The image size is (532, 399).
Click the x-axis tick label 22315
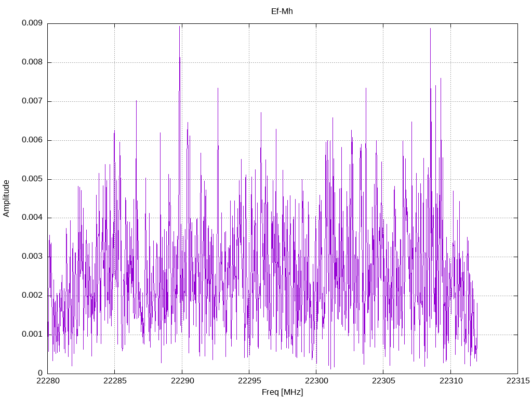(518, 381)
